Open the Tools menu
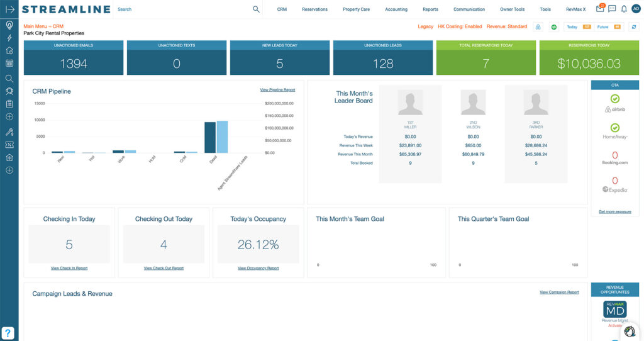The width and height of the screenshot is (644, 341). click(545, 9)
